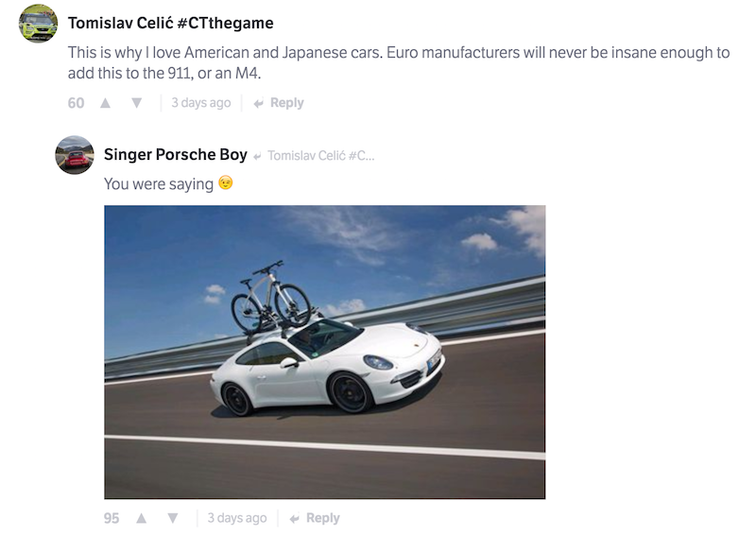
Task: Upvote Singer Porsche Boy's reply
Action: [141, 518]
